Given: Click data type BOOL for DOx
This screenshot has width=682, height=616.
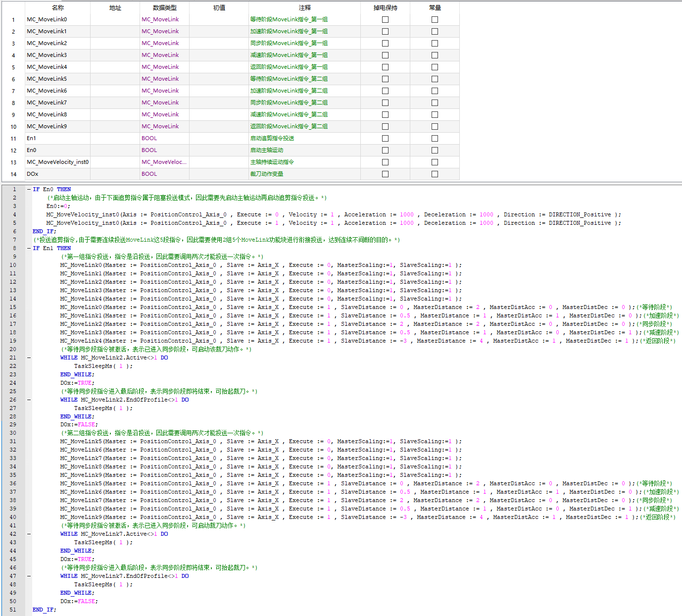Looking at the screenshot, I should (x=149, y=174).
